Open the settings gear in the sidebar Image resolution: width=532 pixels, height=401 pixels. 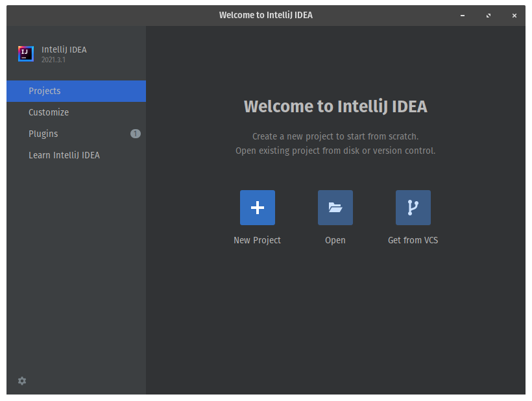22,381
